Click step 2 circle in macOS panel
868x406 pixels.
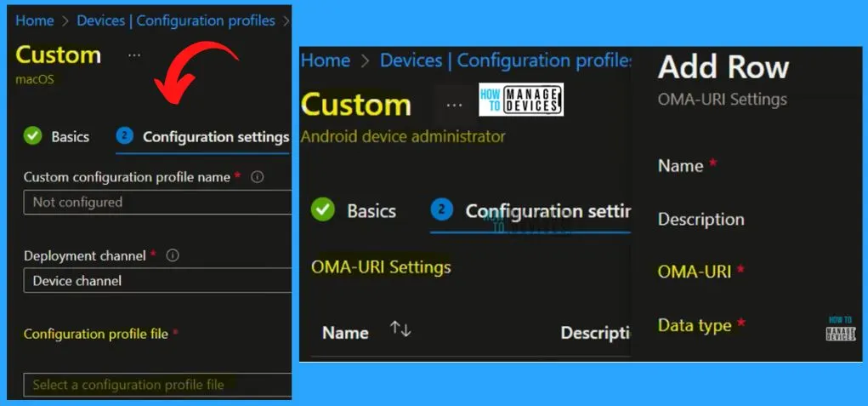125,136
